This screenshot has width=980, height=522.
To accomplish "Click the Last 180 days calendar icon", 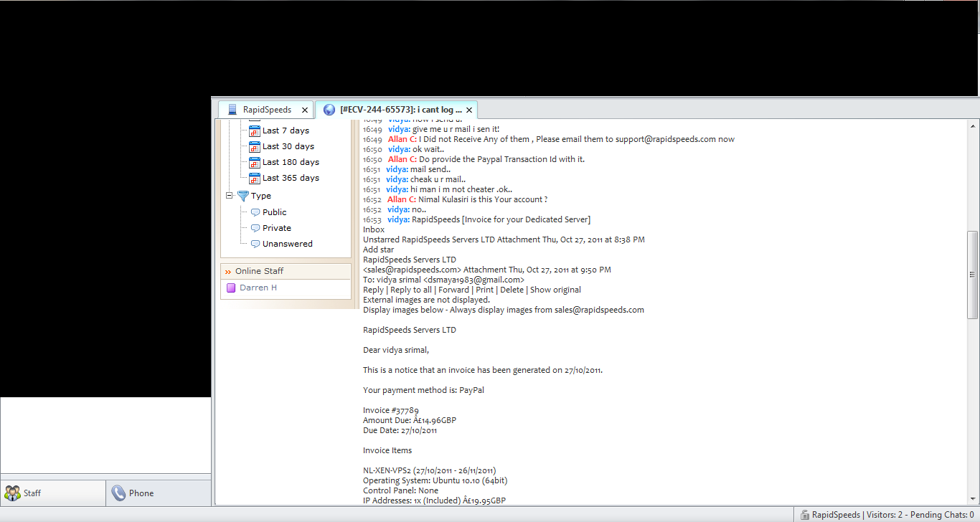I will (254, 162).
